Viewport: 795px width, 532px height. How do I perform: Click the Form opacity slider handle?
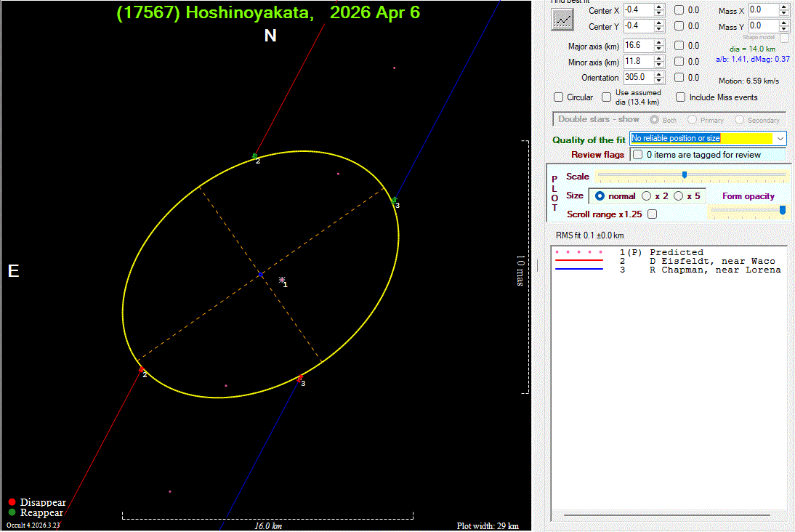point(783,210)
